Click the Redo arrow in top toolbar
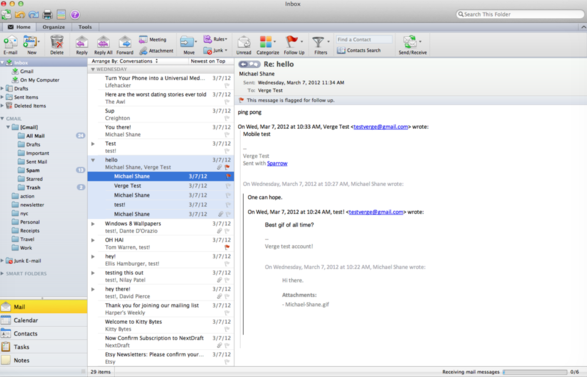Screen dimensions: 587x377 pos(34,15)
